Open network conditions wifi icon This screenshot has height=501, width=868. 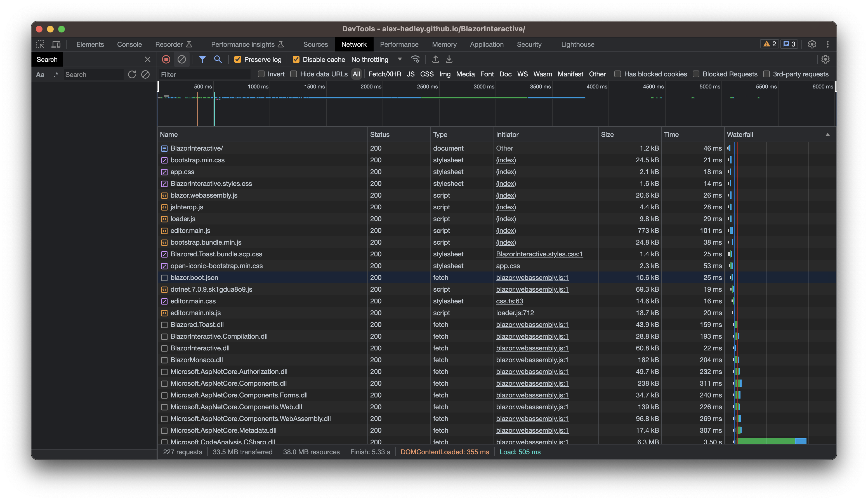[x=415, y=60]
